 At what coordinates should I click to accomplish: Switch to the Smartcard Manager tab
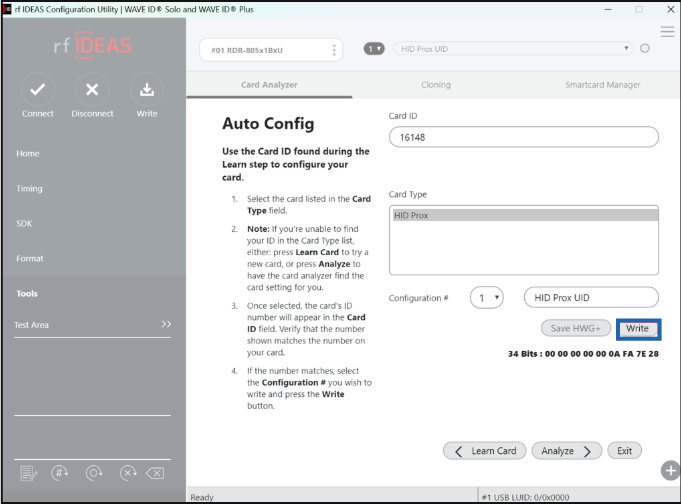[x=602, y=85]
